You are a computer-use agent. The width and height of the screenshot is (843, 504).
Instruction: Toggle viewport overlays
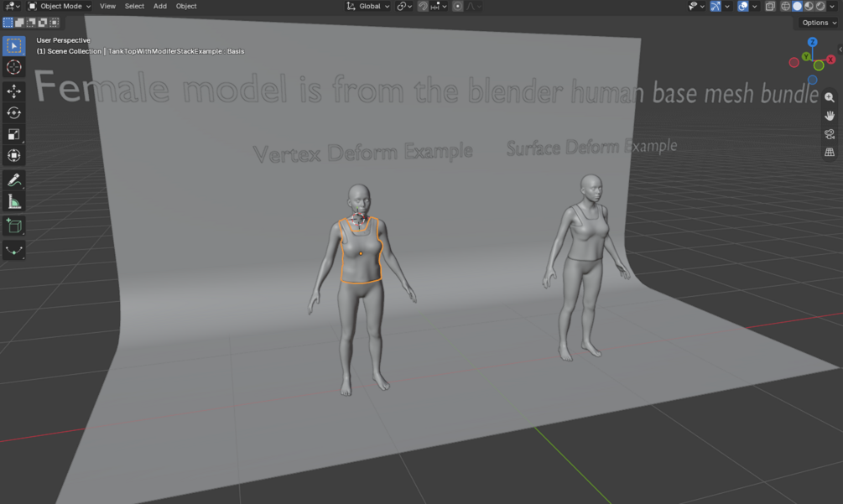(743, 6)
